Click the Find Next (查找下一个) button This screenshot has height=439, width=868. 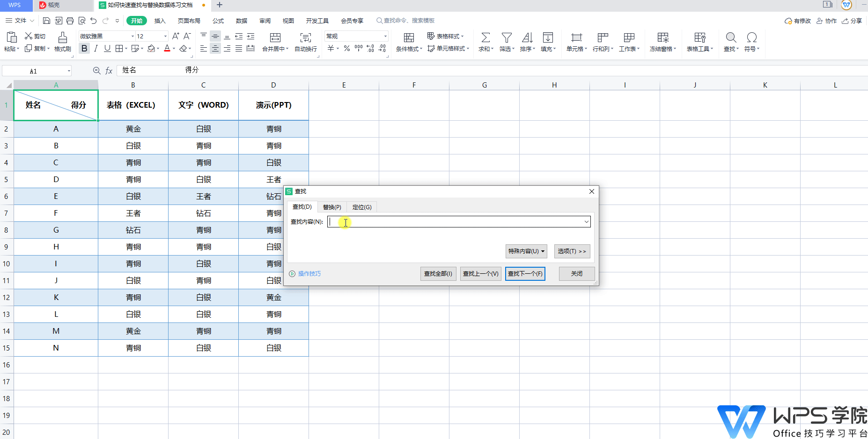(x=525, y=274)
